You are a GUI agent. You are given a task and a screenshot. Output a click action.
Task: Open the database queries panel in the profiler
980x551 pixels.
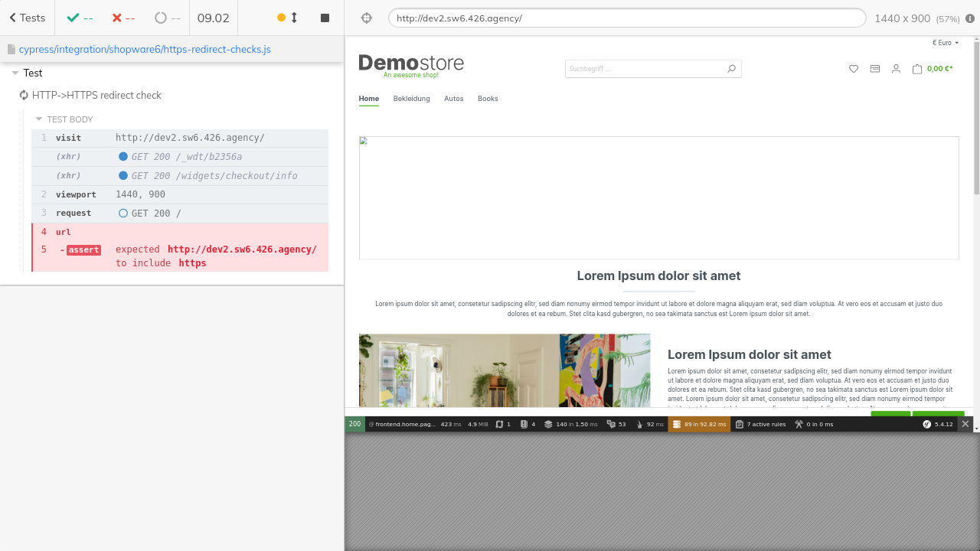coord(697,424)
